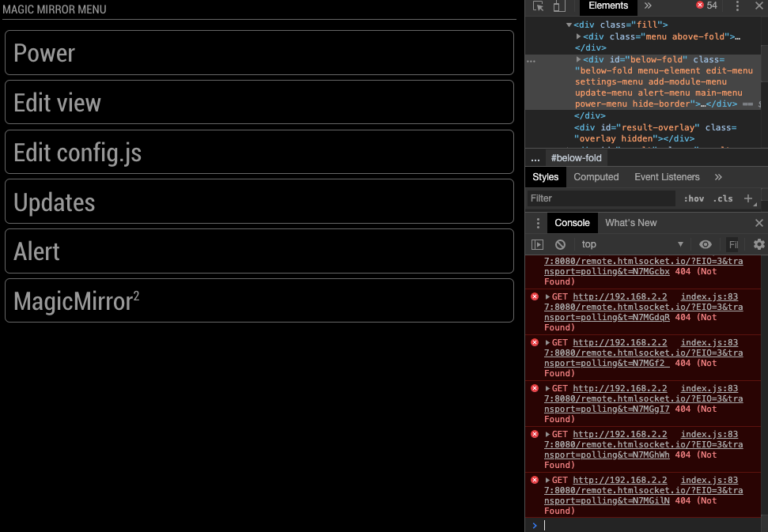Open index.js:83 link for the N7MGf2_ error
This screenshot has width=768, height=532.
pyautogui.click(x=709, y=342)
